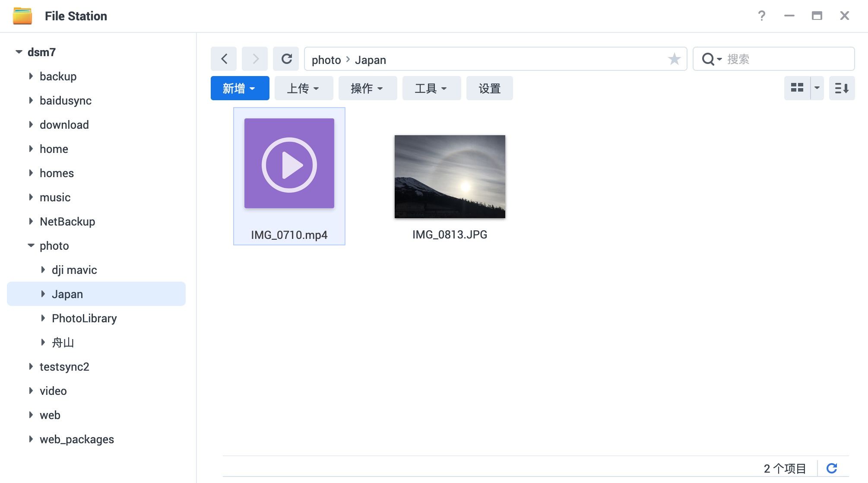Open the dji mavic subfolder
This screenshot has width=868, height=483.
74,270
